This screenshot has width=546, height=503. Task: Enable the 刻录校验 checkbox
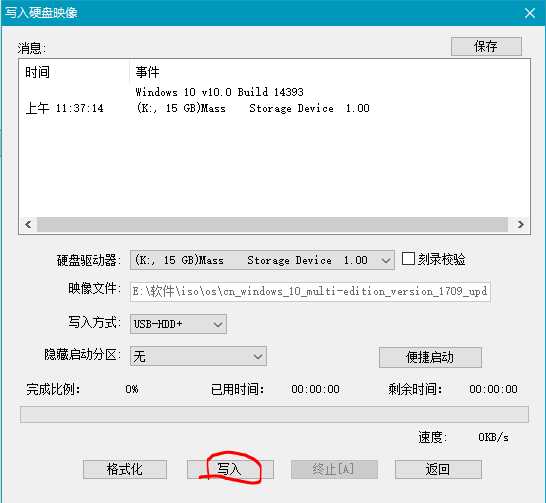pos(408,259)
